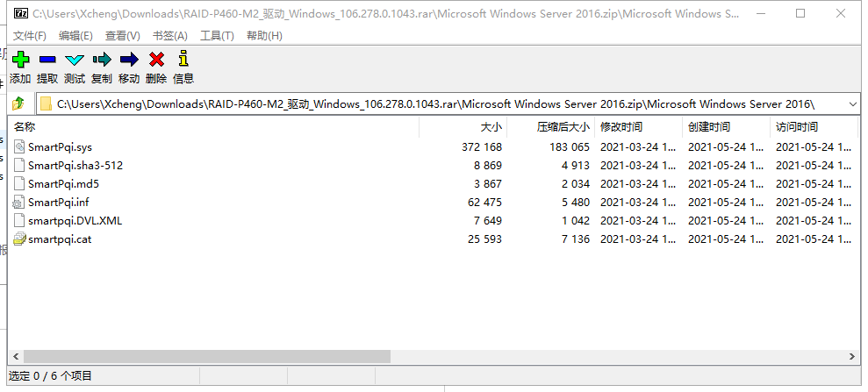Click the 7z icon in title bar

coord(21,13)
